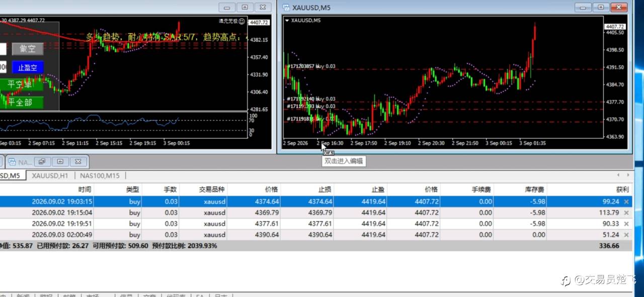
Task: Maximize the minimized NA... chart window
Action: point(60,162)
